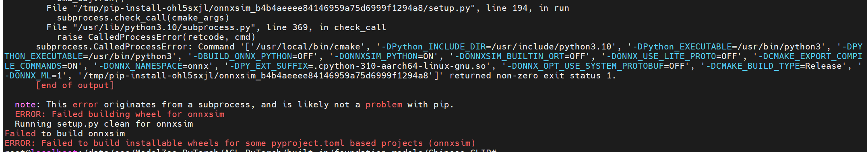Click the red [end of output] marker
Viewport: 868px width, 152px height.
coord(75,86)
